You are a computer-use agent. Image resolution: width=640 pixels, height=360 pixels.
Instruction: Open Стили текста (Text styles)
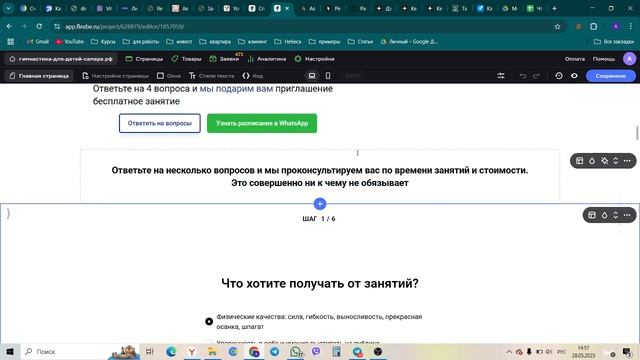click(x=211, y=76)
